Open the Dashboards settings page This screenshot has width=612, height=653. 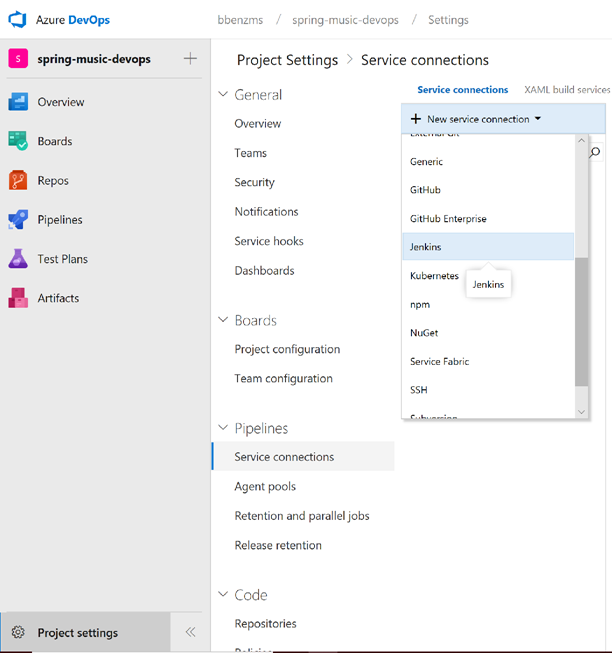(264, 271)
